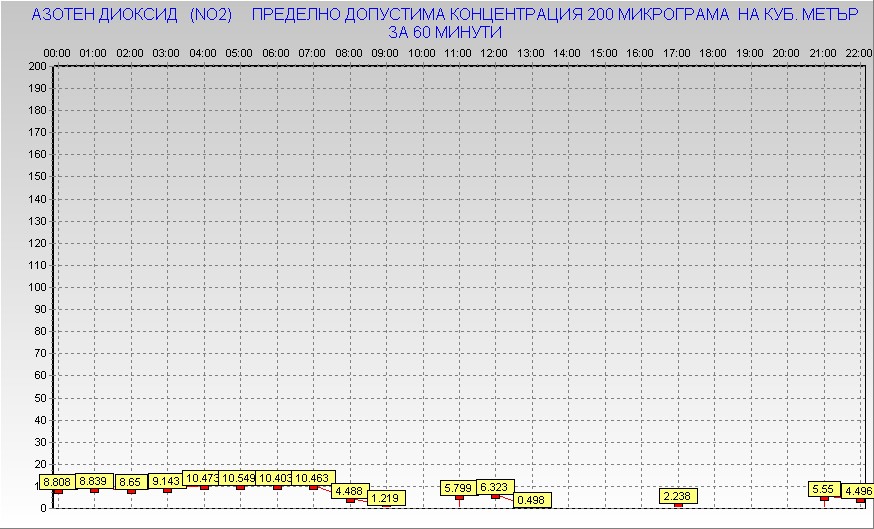Select the 8.839 value label
This screenshot has width=874, height=529.
[x=96, y=481]
